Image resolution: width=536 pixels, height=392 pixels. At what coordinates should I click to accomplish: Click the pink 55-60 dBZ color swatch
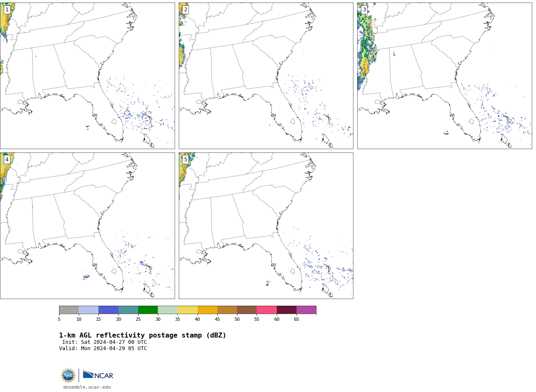(267, 310)
